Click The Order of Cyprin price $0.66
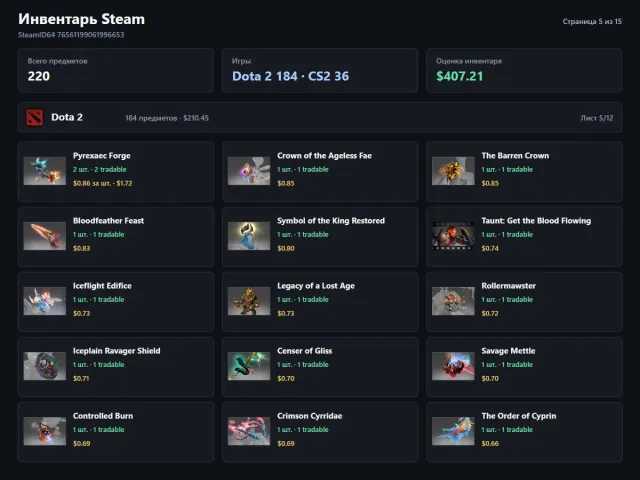640x480 pixels. coord(490,443)
